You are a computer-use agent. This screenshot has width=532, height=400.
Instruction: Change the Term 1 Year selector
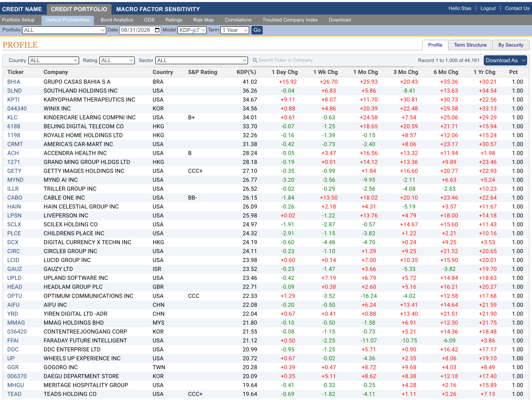tap(234, 30)
